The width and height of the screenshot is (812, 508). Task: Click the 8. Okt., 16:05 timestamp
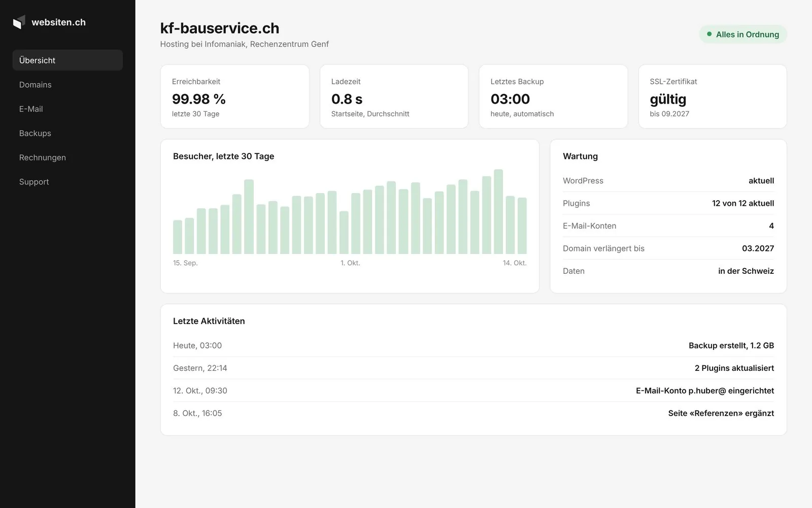click(197, 414)
